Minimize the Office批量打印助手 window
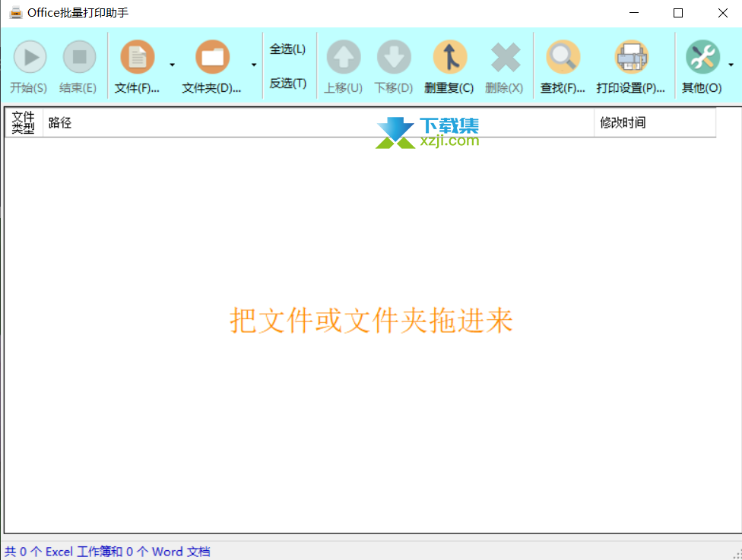The height and width of the screenshot is (560, 742). (634, 13)
